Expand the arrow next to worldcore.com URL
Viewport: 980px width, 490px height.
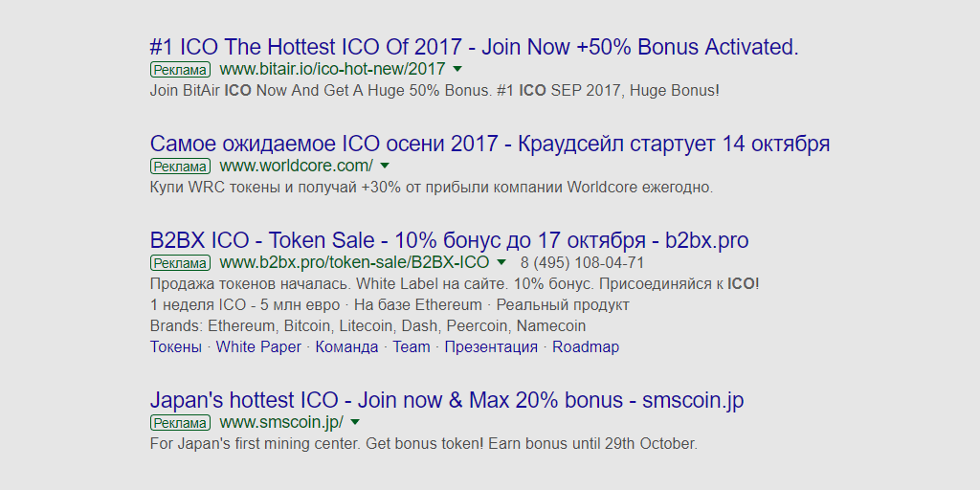(385, 167)
